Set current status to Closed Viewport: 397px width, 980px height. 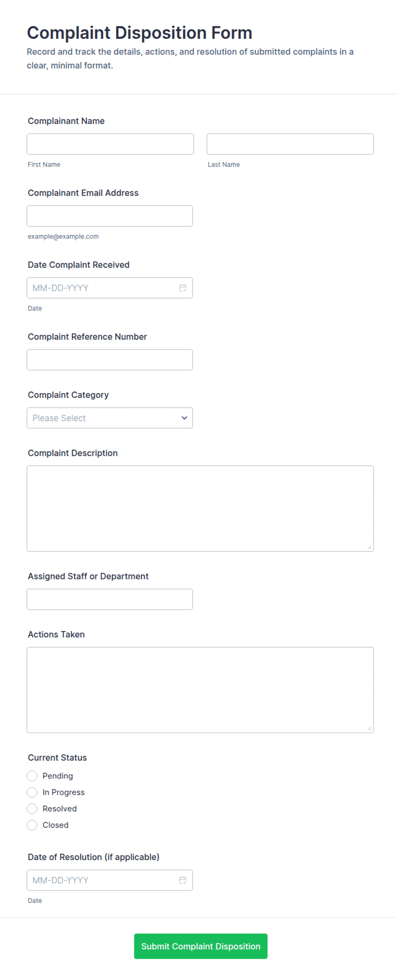[x=32, y=825]
